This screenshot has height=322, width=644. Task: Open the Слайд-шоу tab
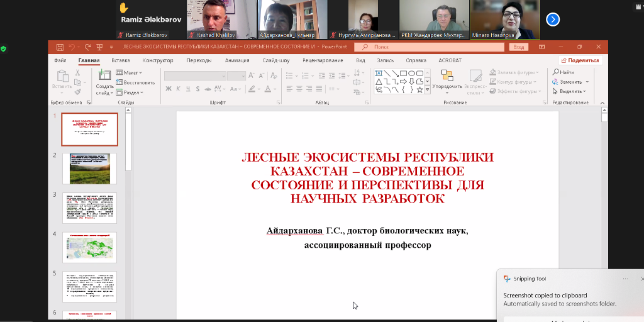(x=276, y=60)
